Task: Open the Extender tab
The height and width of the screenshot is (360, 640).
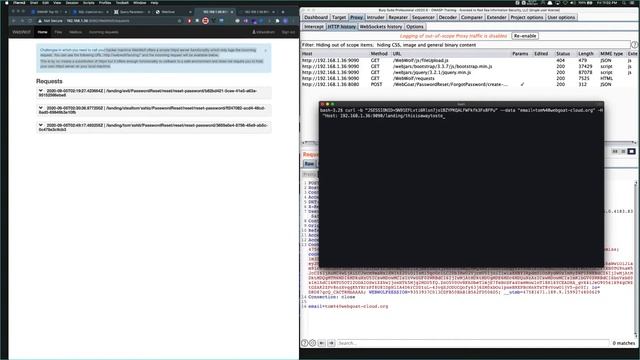Action: tap(496, 18)
